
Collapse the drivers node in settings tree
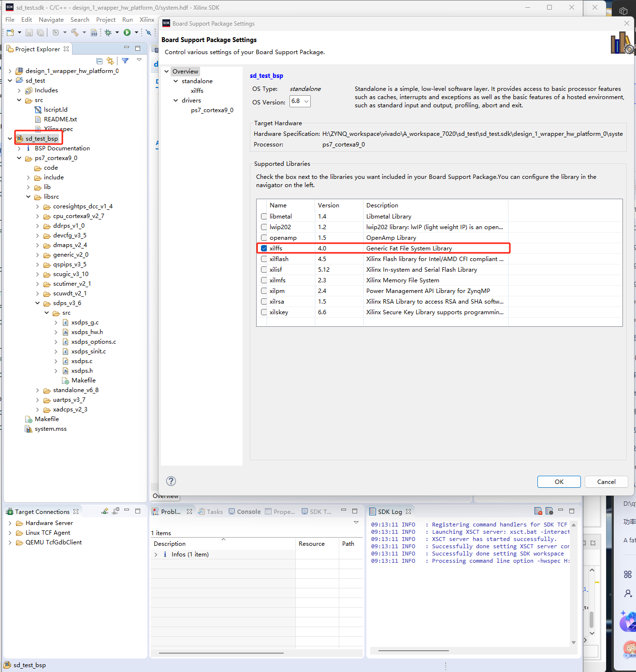176,101
